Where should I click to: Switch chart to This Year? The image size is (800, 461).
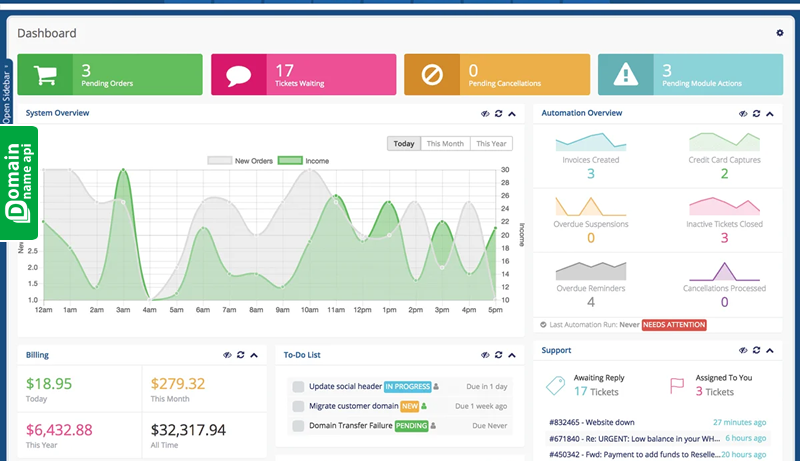(x=491, y=144)
